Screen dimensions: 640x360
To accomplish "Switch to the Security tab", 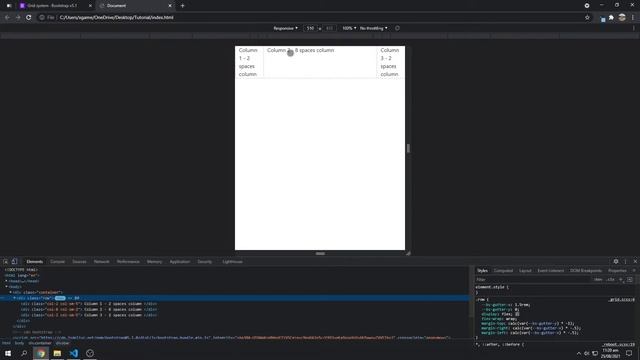I will [205, 262].
